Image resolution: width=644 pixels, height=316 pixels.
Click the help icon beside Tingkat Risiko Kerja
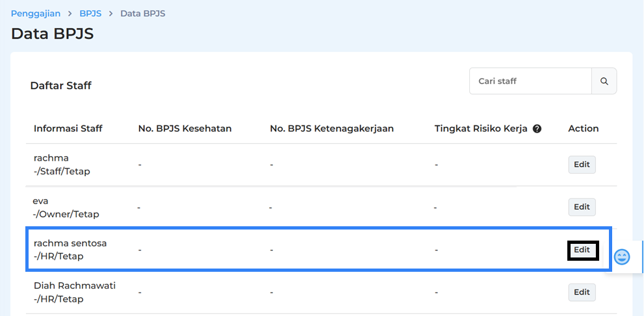coord(537,129)
